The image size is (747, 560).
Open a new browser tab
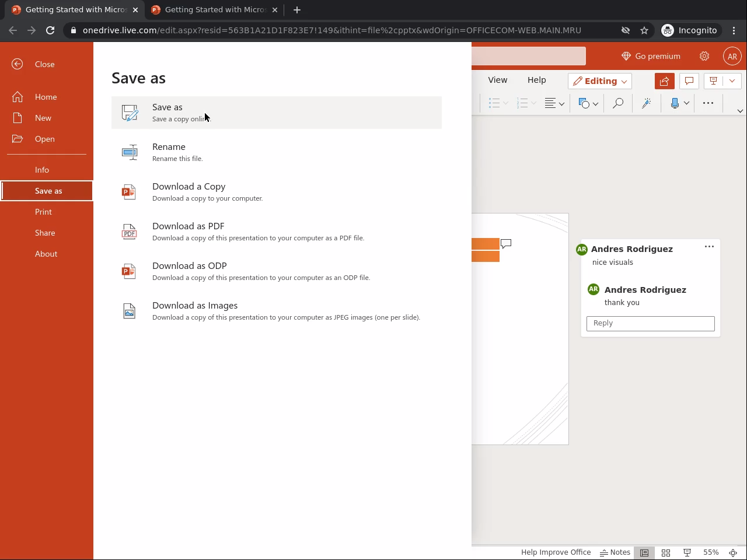click(297, 10)
